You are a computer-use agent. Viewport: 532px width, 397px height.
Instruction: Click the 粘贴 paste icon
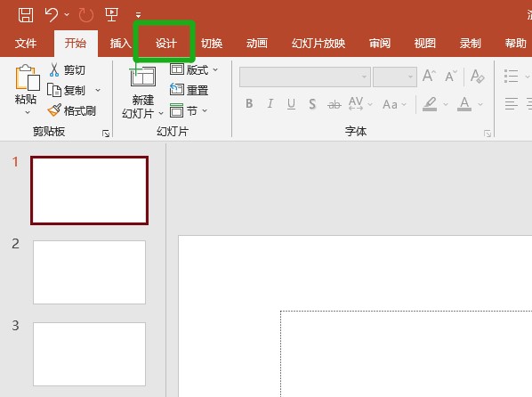[28, 77]
